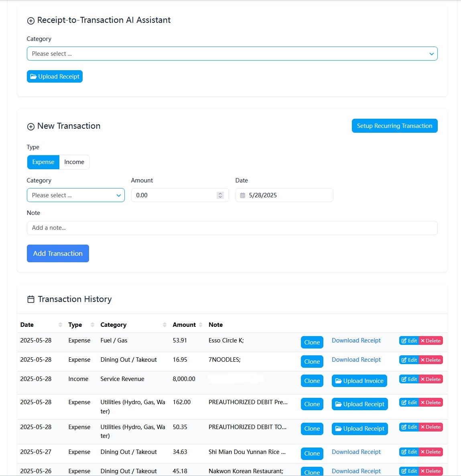Switch transaction Type to Income
This screenshot has height=476, width=461.
tap(74, 162)
